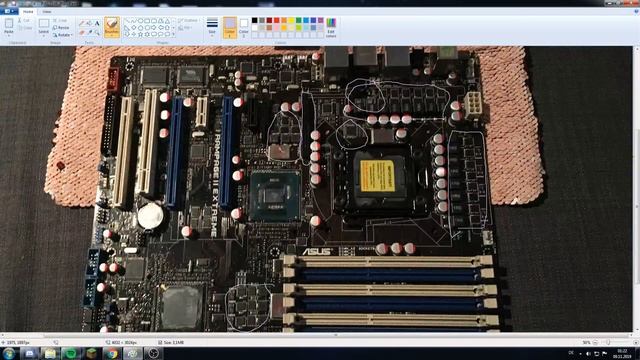Image resolution: width=640 pixels, height=360 pixels.
Task: Click the Windows Start button
Action: tap(9, 353)
